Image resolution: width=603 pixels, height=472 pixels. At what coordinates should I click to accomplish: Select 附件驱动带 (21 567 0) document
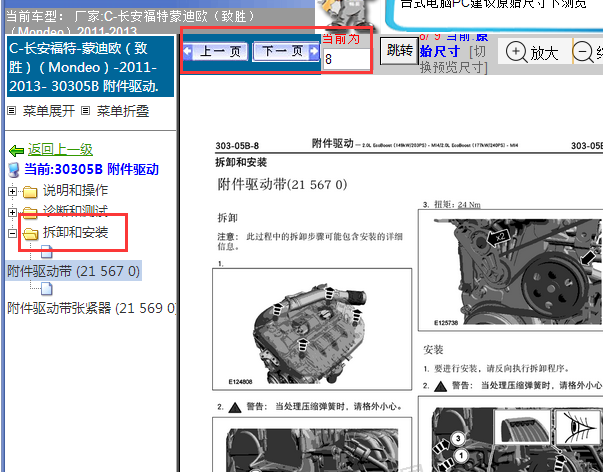click(x=73, y=271)
